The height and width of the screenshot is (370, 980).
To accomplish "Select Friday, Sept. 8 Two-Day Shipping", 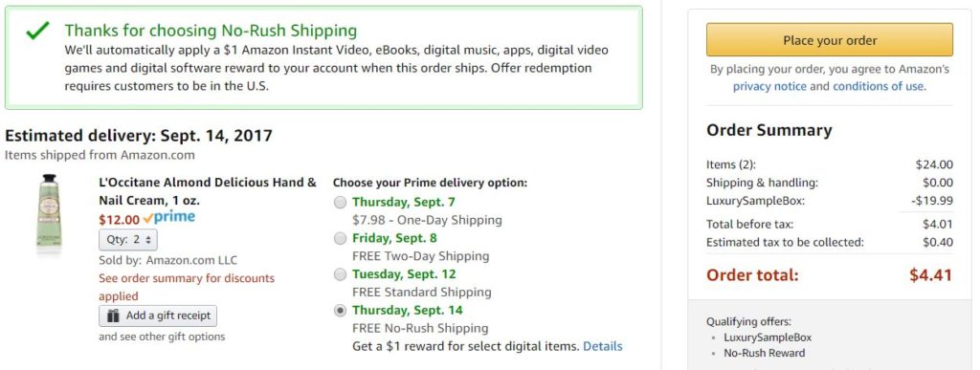I will click(x=340, y=238).
